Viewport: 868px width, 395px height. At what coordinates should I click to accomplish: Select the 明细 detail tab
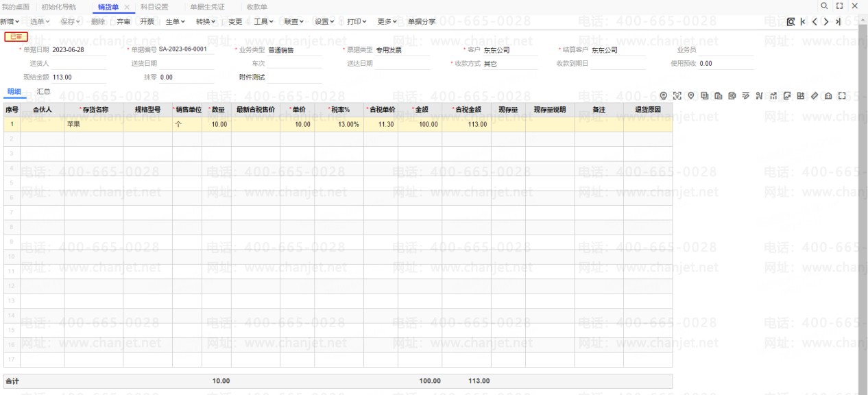click(x=14, y=91)
